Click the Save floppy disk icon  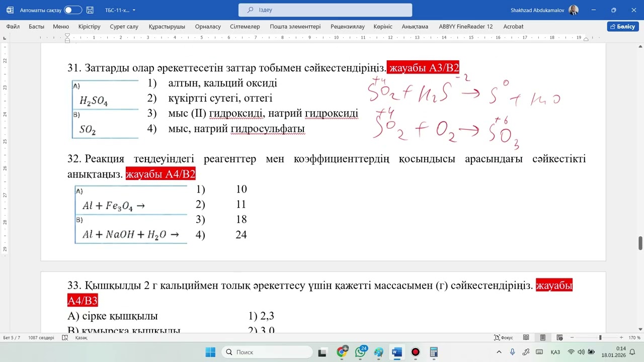(90, 10)
